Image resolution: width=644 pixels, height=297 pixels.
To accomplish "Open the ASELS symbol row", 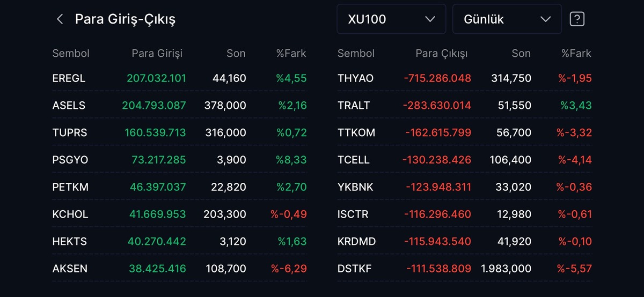I will (180, 106).
